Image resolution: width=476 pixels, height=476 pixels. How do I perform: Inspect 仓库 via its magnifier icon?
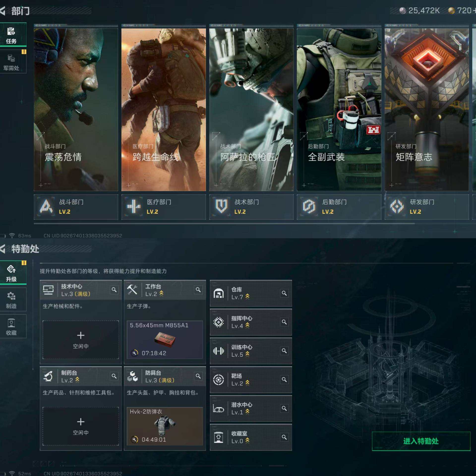click(284, 293)
